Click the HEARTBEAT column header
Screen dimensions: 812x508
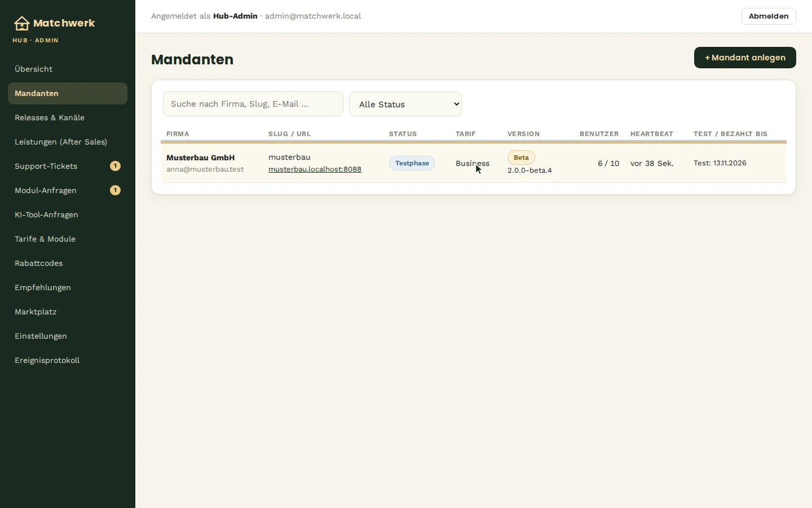coord(652,134)
